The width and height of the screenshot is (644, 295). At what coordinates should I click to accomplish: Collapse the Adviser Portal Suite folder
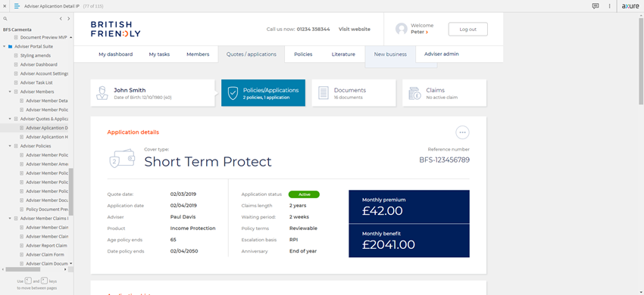[4, 46]
